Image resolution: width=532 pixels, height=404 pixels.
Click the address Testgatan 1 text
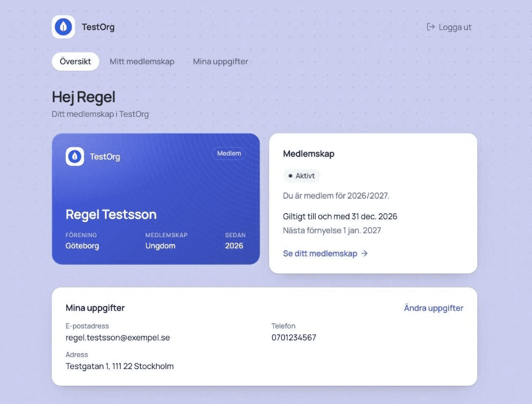(x=119, y=366)
